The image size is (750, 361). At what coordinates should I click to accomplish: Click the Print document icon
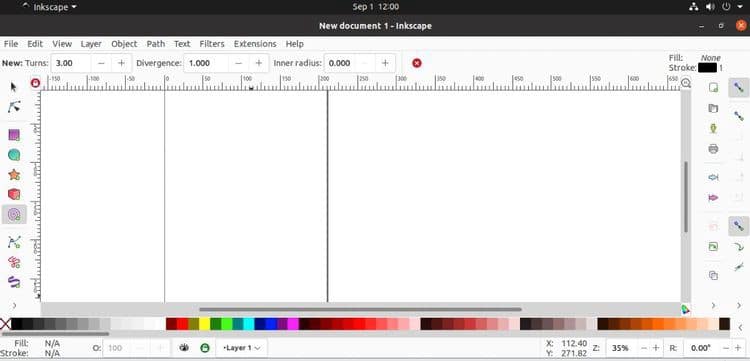pyautogui.click(x=713, y=149)
